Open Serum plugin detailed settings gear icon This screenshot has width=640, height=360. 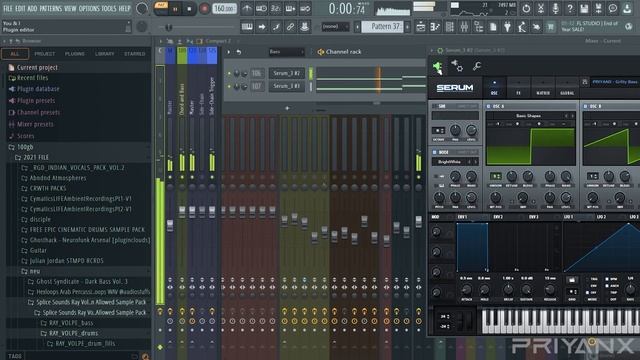(x=457, y=66)
